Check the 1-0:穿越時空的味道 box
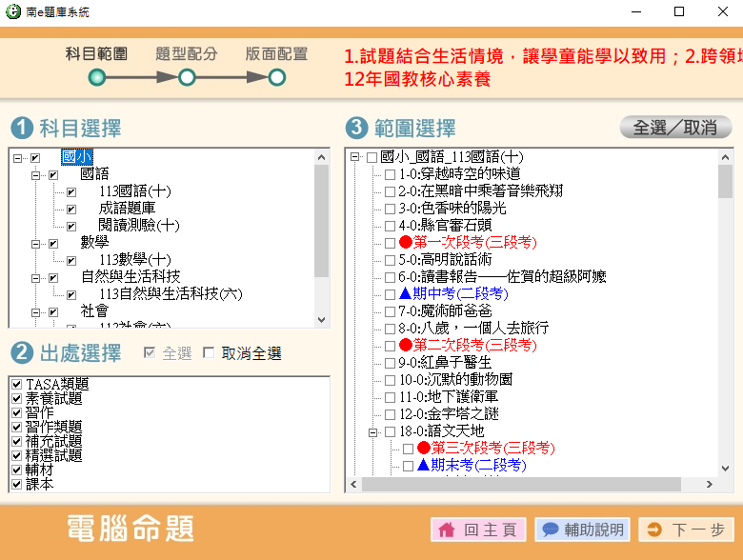The image size is (743, 560). tap(389, 174)
